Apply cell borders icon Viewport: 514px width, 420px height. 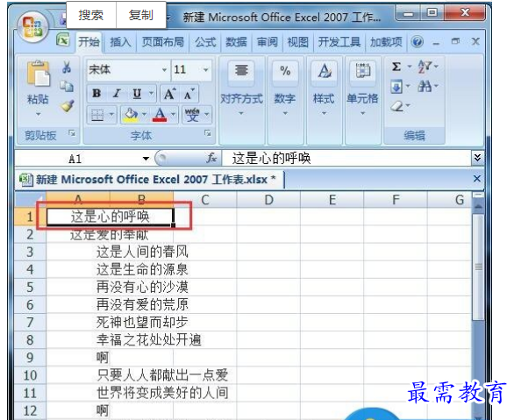point(97,115)
